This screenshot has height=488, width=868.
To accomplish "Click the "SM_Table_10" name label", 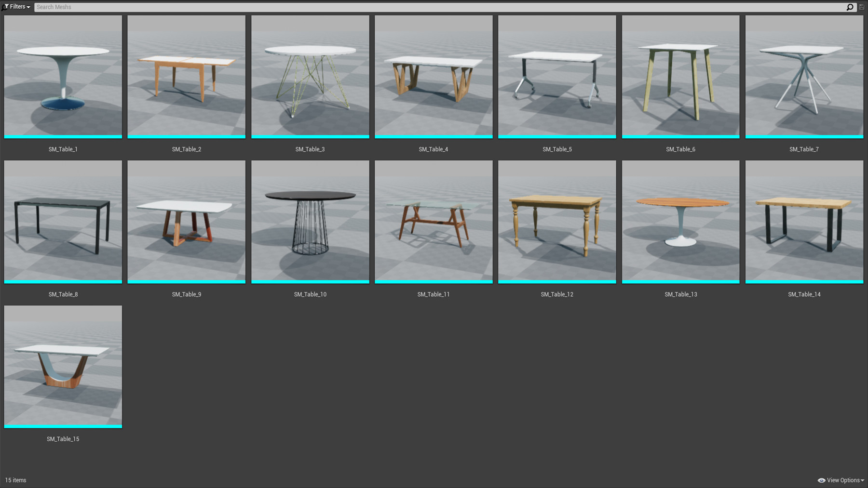I will [x=310, y=294].
